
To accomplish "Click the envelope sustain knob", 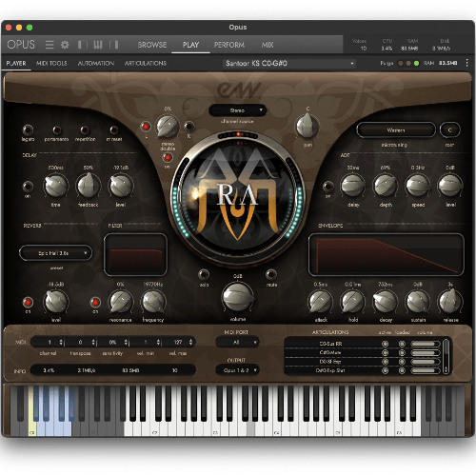I will tap(418, 301).
